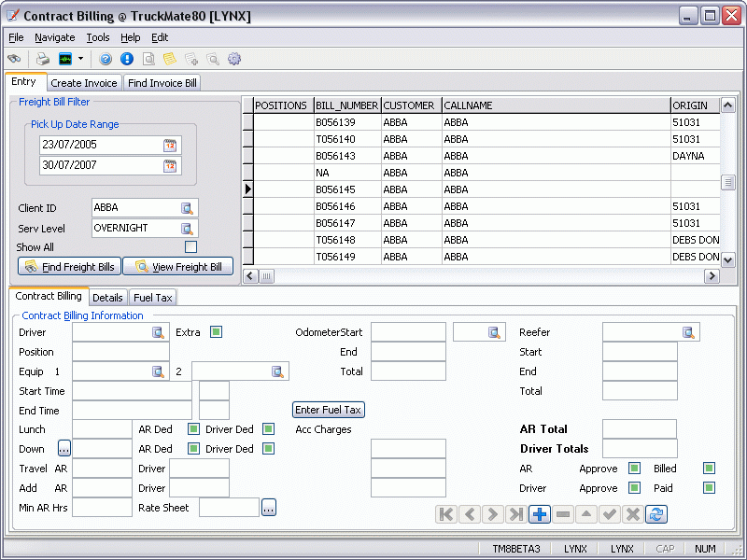
Task: Click the printer icon in toolbar
Action: coord(43,59)
